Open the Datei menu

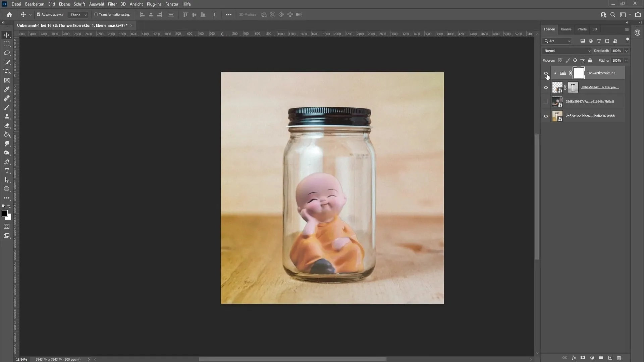tap(16, 4)
